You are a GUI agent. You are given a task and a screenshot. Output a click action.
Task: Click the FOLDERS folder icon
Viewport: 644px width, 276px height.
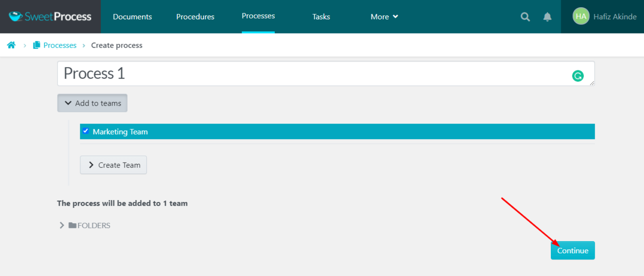click(x=72, y=225)
